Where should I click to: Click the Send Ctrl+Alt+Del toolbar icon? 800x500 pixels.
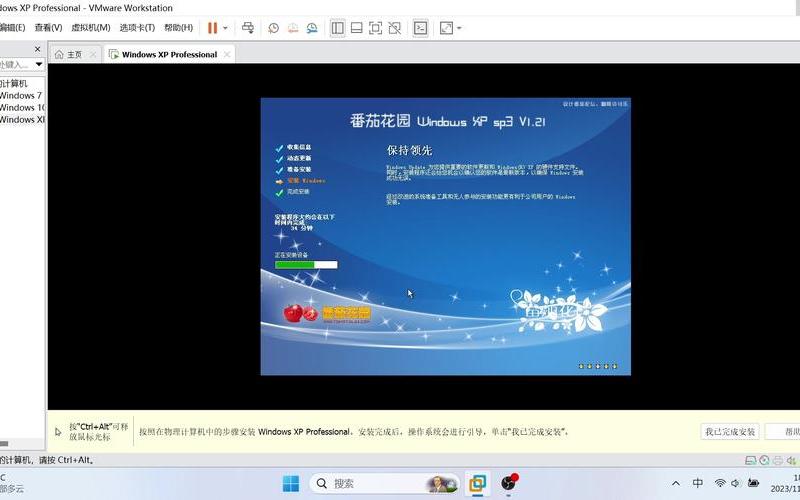248,28
